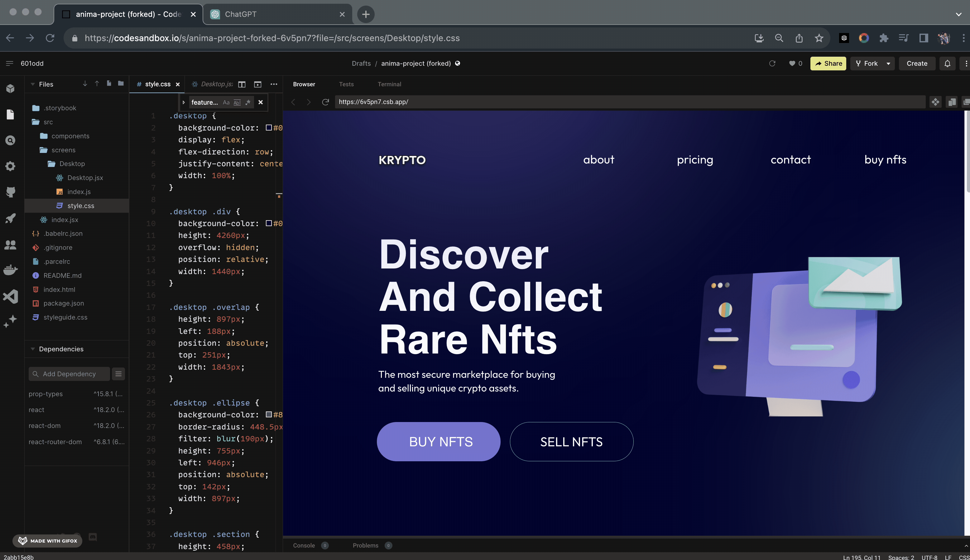970x560 pixels.
Task: Click the yellow Share button
Action: (828, 64)
